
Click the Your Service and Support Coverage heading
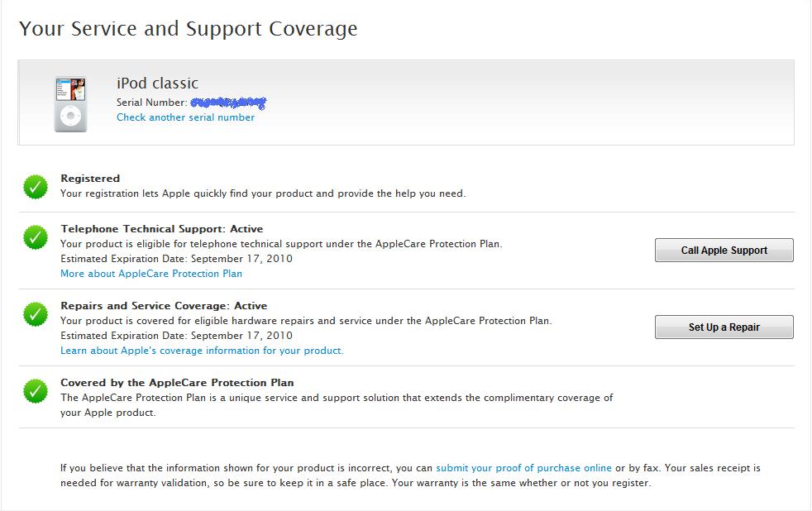click(189, 29)
